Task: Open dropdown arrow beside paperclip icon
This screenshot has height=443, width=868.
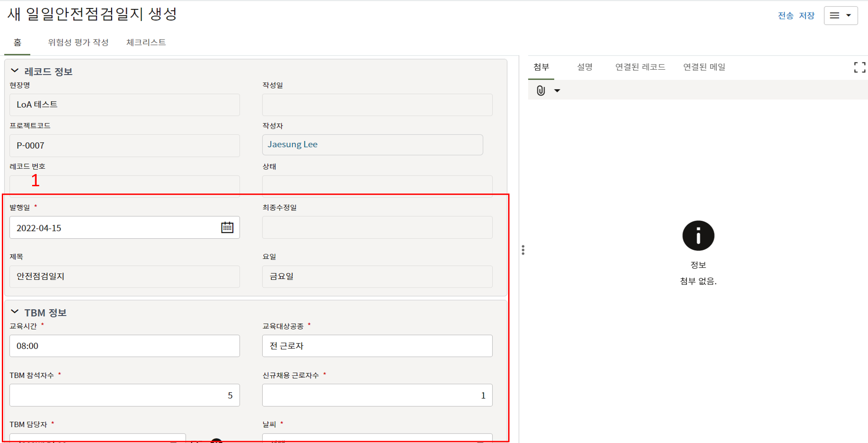Action: pos(557,91)
